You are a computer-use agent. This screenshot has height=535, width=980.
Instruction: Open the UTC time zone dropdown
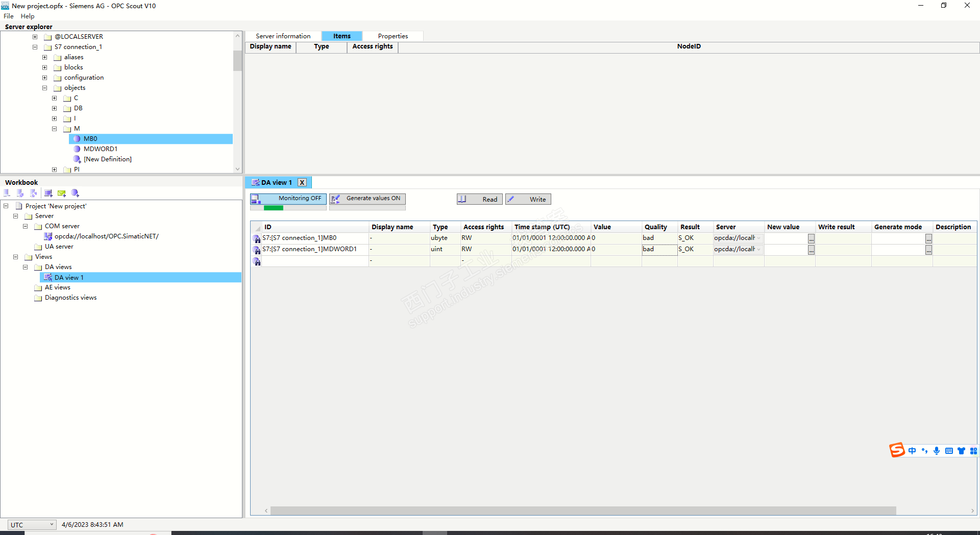click(32, 525)
